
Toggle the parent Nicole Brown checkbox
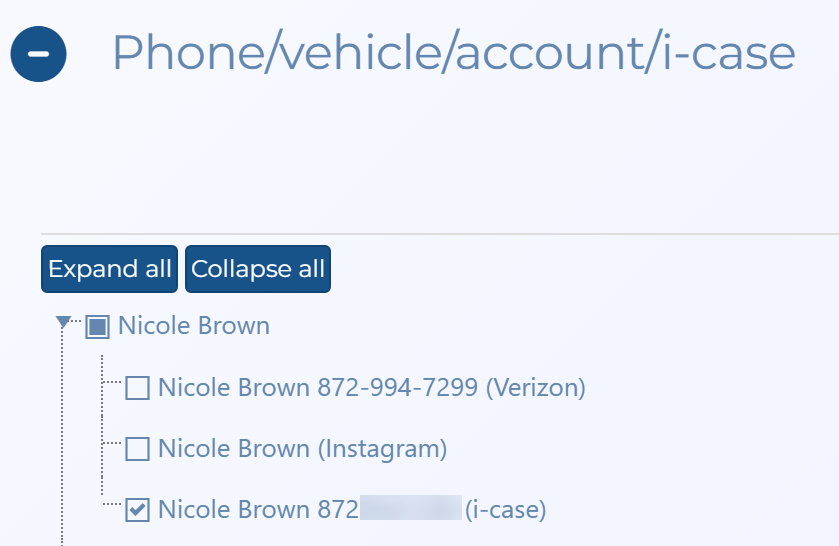coord(97,326)
